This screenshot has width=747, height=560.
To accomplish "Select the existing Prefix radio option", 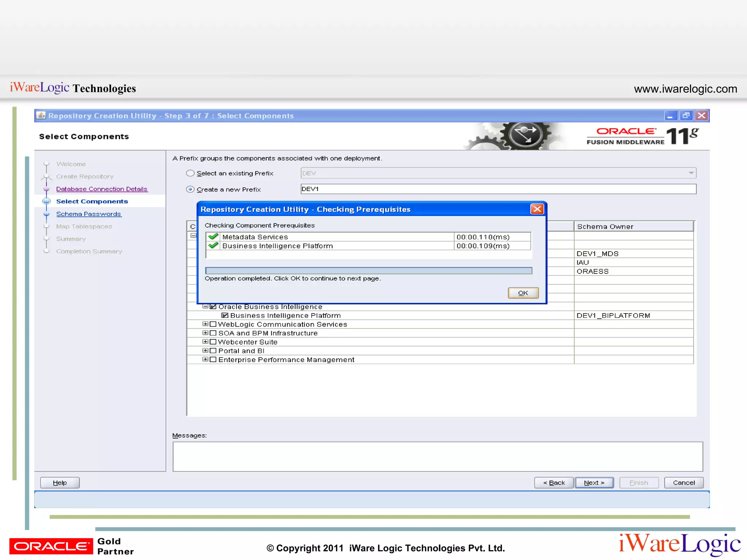I will [x=190, y=173].
